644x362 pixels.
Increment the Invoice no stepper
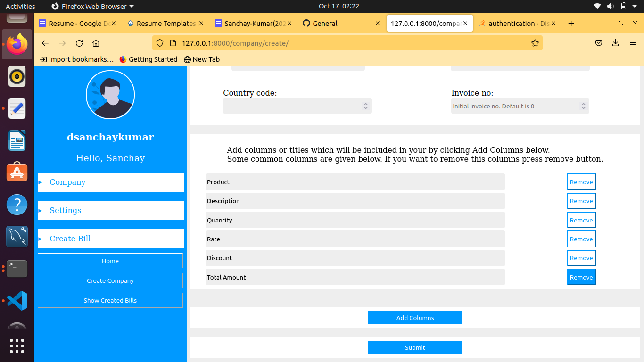click(x=584, y=104)
